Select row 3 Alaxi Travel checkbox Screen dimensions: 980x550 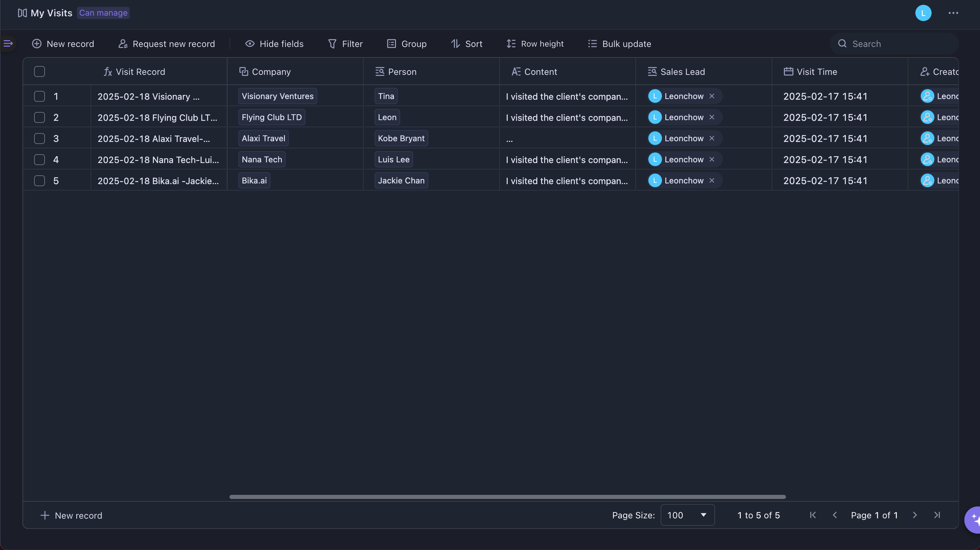[39, 139]
